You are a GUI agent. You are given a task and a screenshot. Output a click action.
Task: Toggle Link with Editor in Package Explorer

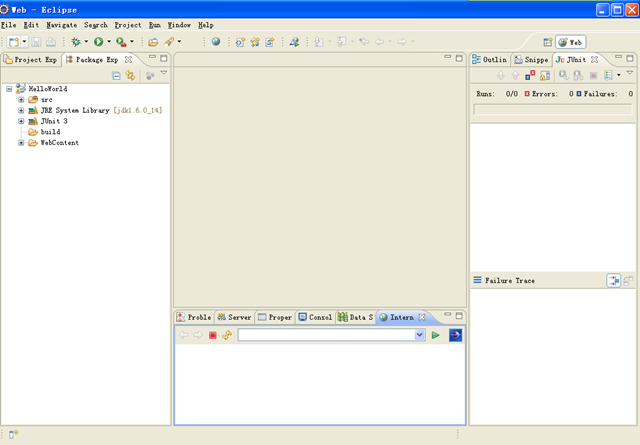(x=130, y=76)
